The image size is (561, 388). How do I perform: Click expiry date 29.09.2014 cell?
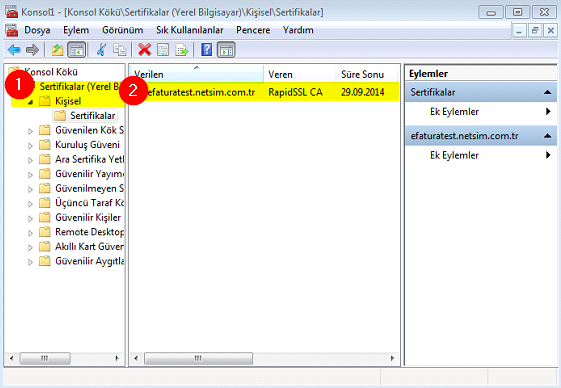click(363, 92)
